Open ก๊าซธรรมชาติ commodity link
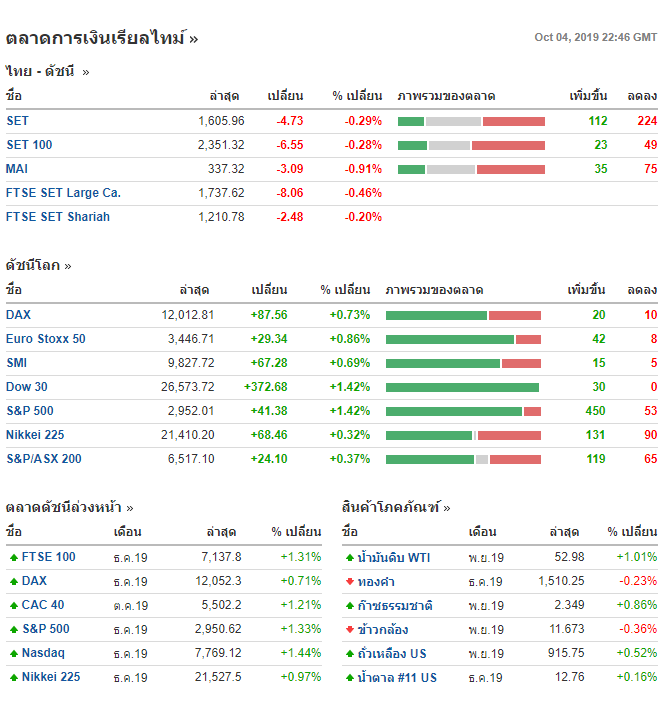 coord(395,605)
